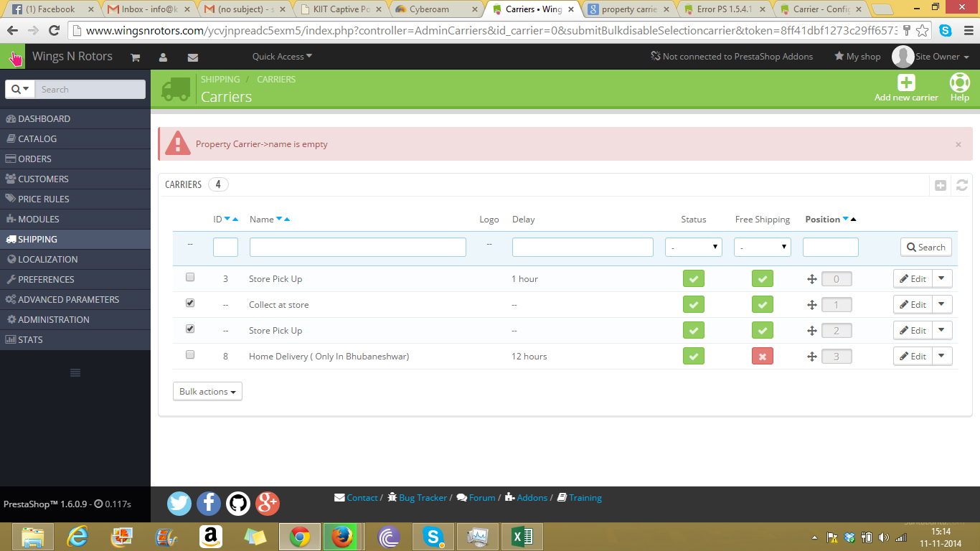Image resolution: width=980 pixels, height=551 pixels.
Task: Open the Twitter social icon in footer
Action: coord(179,503)
